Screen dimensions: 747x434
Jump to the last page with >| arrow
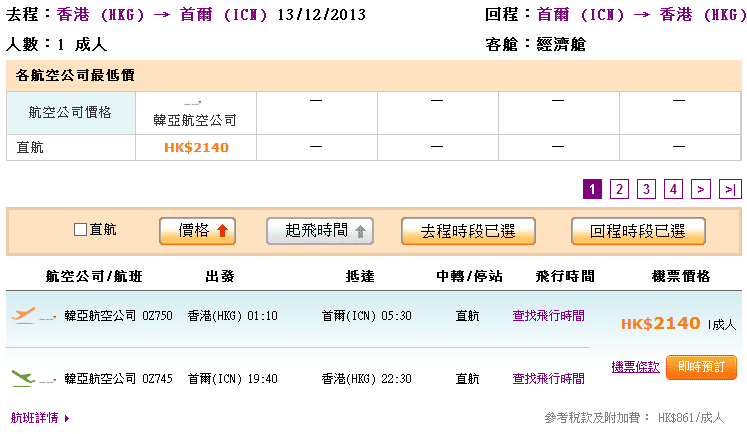730,189
